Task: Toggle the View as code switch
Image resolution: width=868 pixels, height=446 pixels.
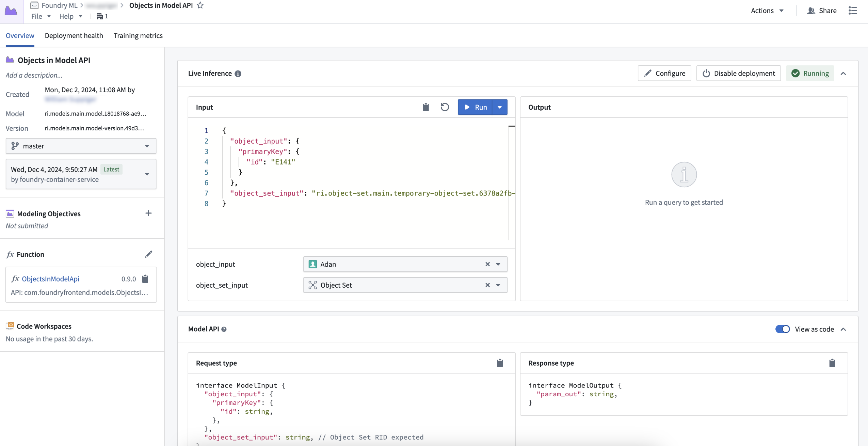Action: 782,329
